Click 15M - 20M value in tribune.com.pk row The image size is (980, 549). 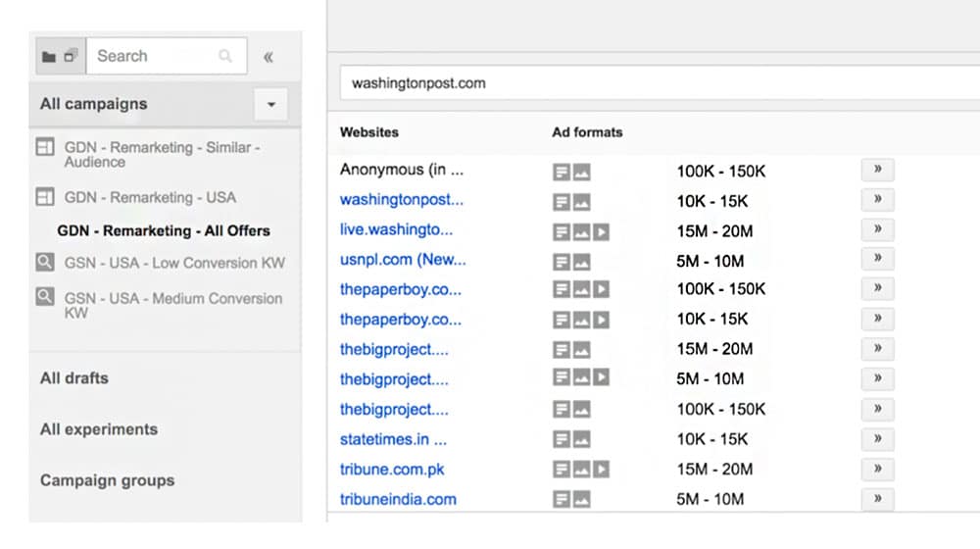tap(714, 470)
